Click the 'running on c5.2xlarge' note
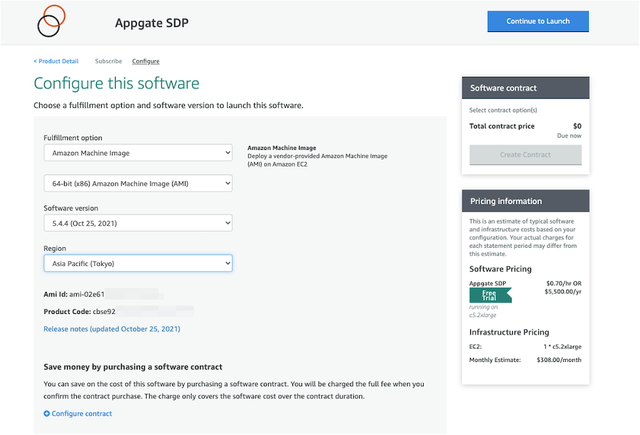Screen dimensions: 640x435 [483, 311]
